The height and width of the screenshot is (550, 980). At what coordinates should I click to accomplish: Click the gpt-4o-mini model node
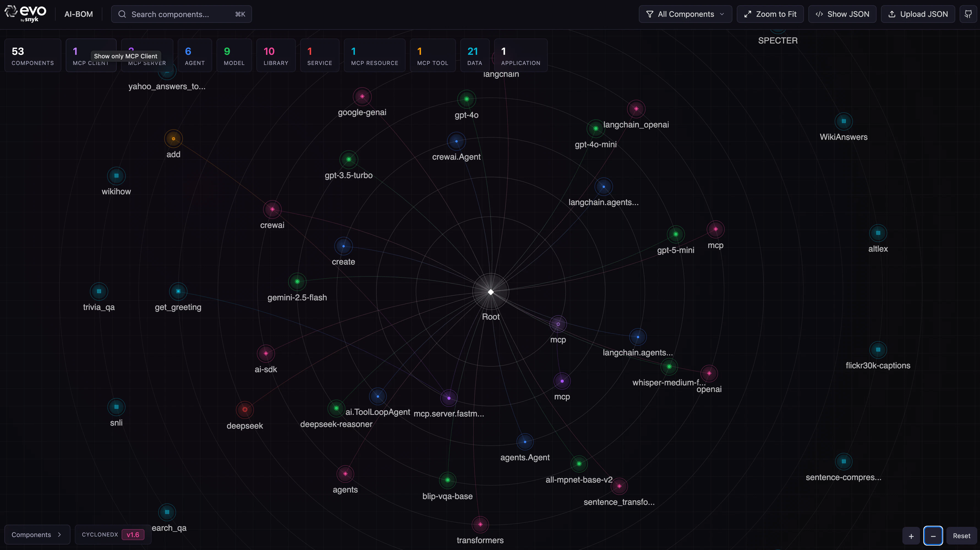596,129
